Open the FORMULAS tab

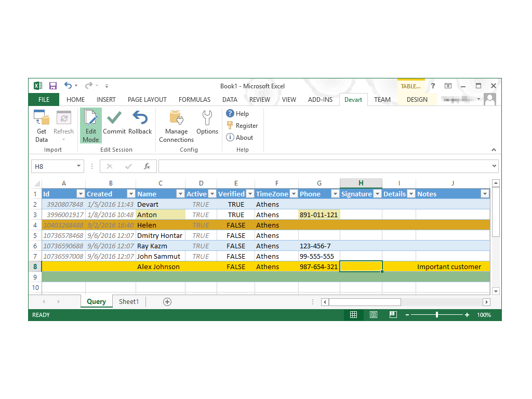(x=194, y=99)
